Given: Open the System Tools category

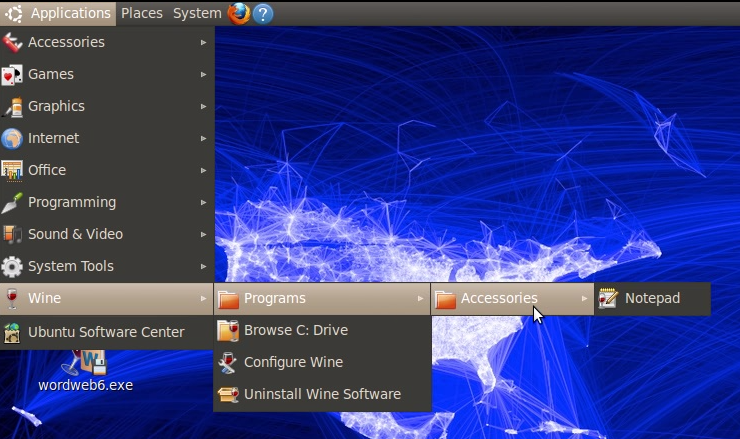Looking at the screenshot, I should (x=107, y=266).
